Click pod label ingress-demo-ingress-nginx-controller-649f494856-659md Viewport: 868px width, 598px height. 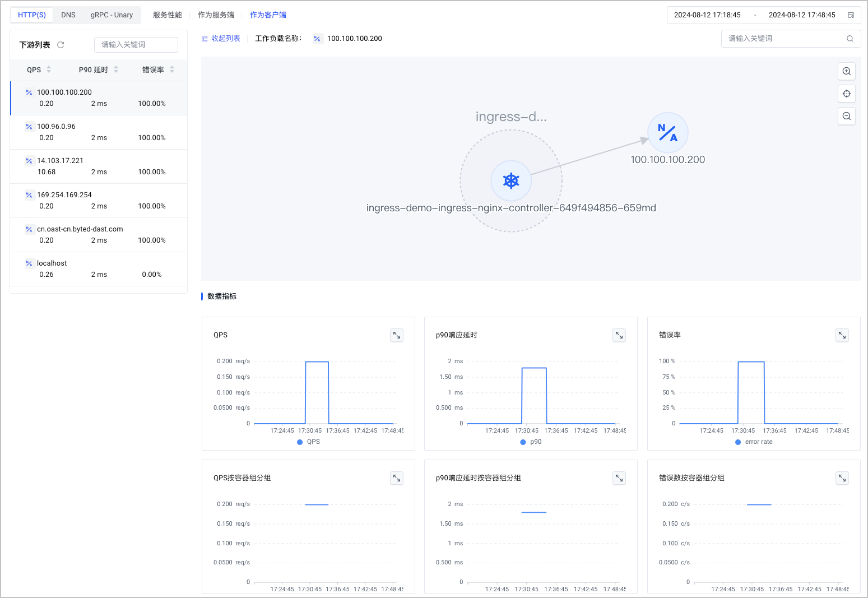point(511,208)
